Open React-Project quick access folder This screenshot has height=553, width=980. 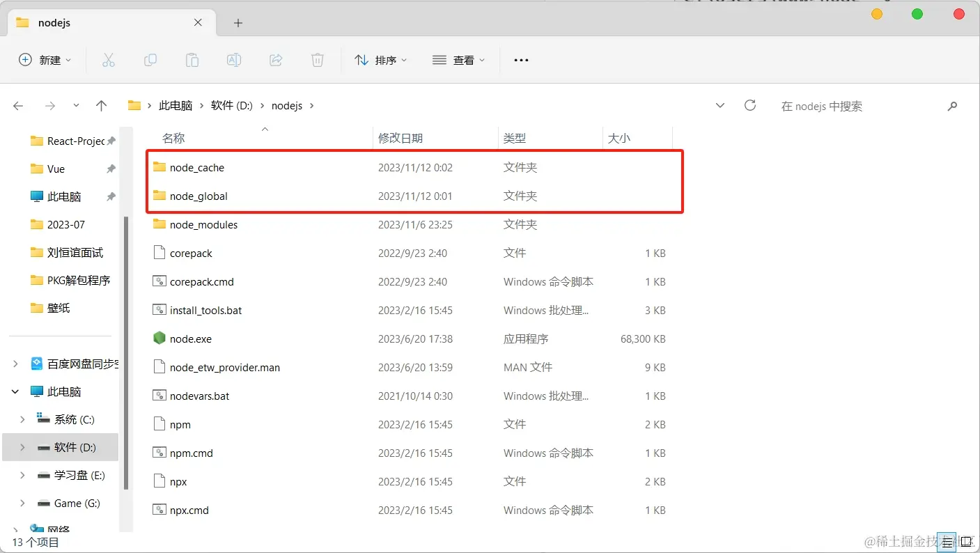(x=68, y=141)
